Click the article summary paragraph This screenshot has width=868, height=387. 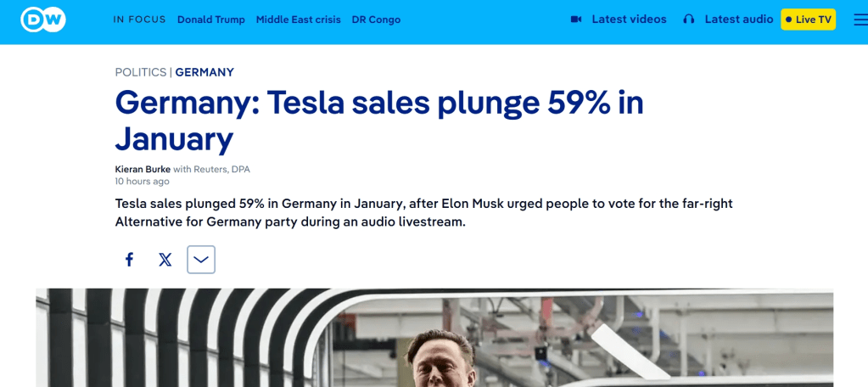pos(424,213)
